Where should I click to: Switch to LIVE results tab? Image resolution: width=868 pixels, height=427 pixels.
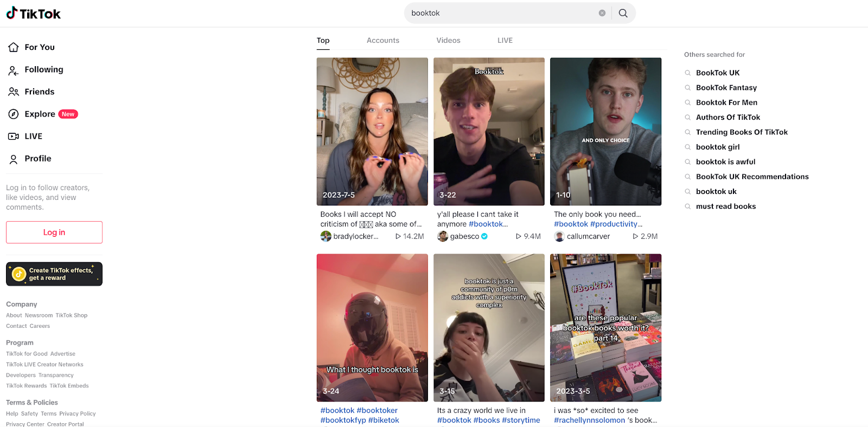[505, 41]
